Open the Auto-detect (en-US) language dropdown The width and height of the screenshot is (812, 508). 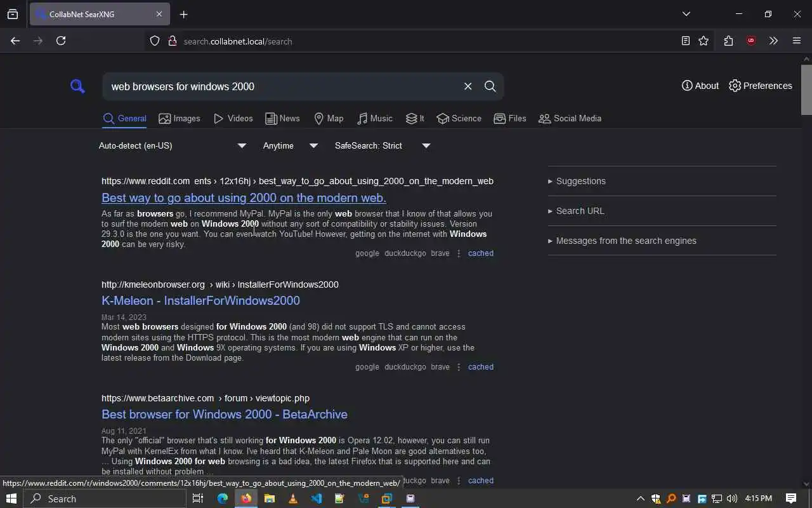coord(173,145)
